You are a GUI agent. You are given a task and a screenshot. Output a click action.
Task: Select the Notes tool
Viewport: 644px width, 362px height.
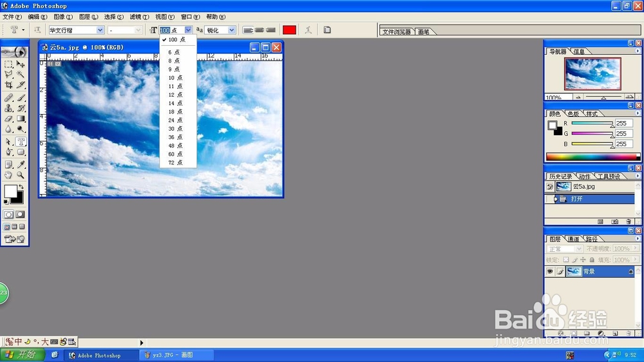(8, 165)
